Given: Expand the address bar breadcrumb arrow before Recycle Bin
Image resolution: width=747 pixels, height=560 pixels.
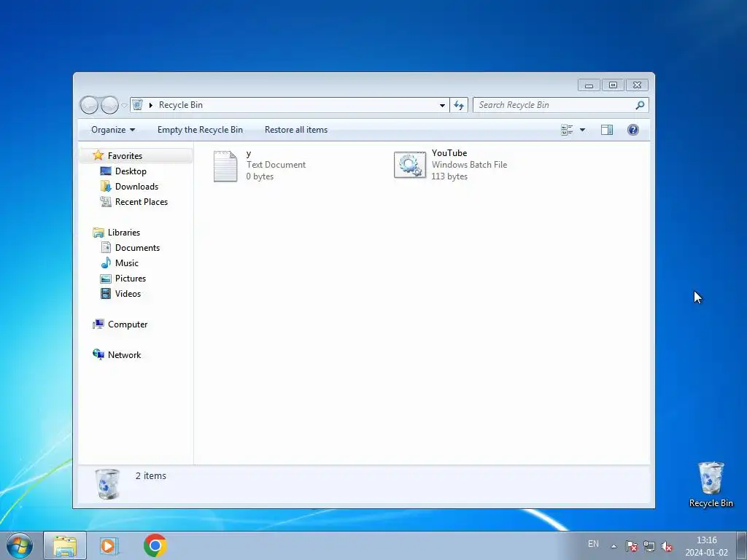Looking at the screenshot, I should [150, 105].
